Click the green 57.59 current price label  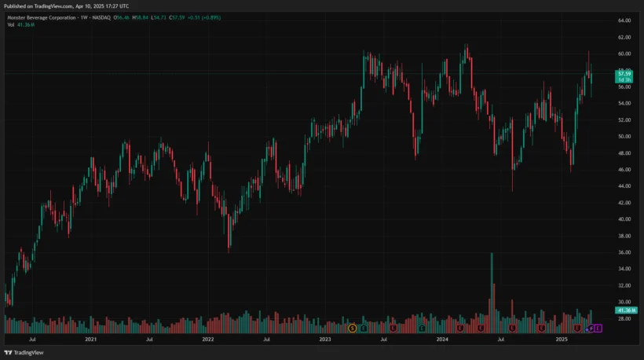[x=624, y=74]
